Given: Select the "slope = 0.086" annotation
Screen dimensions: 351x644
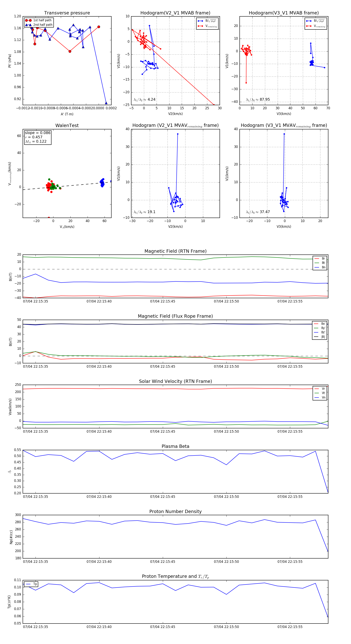Looking at the screenshot, I should (x=37, y=133).
